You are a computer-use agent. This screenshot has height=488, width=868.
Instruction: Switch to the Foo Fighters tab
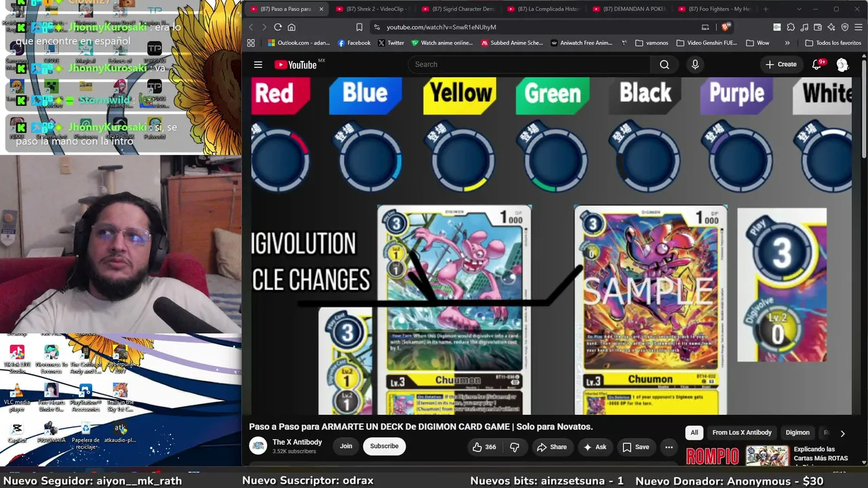click(x=714, y=9)
